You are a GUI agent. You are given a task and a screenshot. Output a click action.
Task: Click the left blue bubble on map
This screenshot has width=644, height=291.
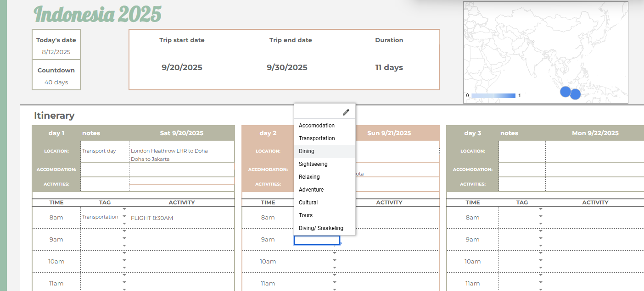click(x=566, y=92)
